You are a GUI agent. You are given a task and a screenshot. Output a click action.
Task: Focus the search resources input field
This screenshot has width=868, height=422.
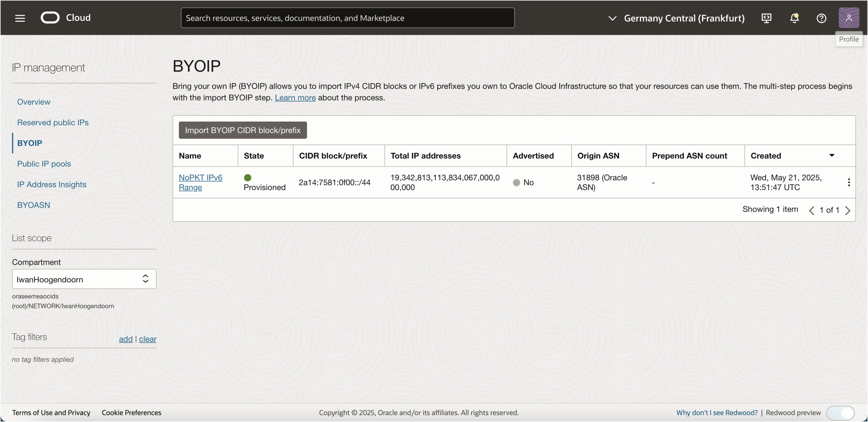coord(347,18)
